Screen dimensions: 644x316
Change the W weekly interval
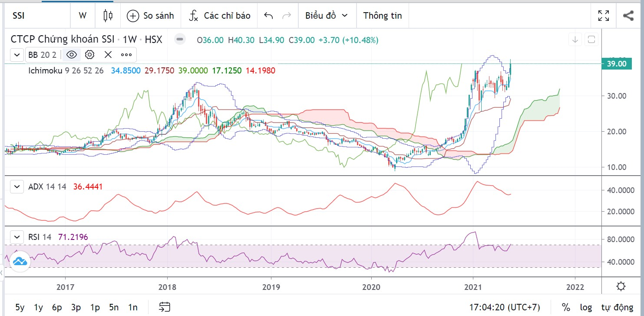83,16
